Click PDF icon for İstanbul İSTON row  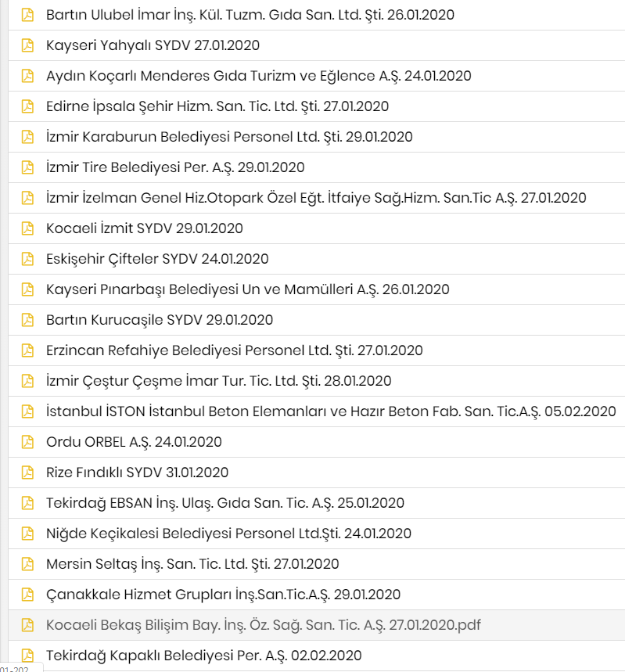point(27,411)
